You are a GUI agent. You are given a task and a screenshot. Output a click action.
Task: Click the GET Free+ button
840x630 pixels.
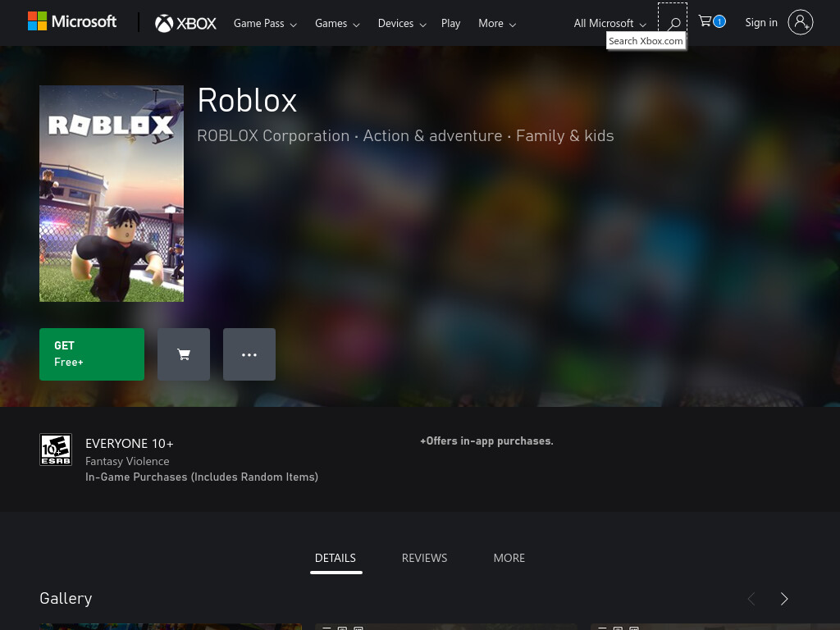92,354
